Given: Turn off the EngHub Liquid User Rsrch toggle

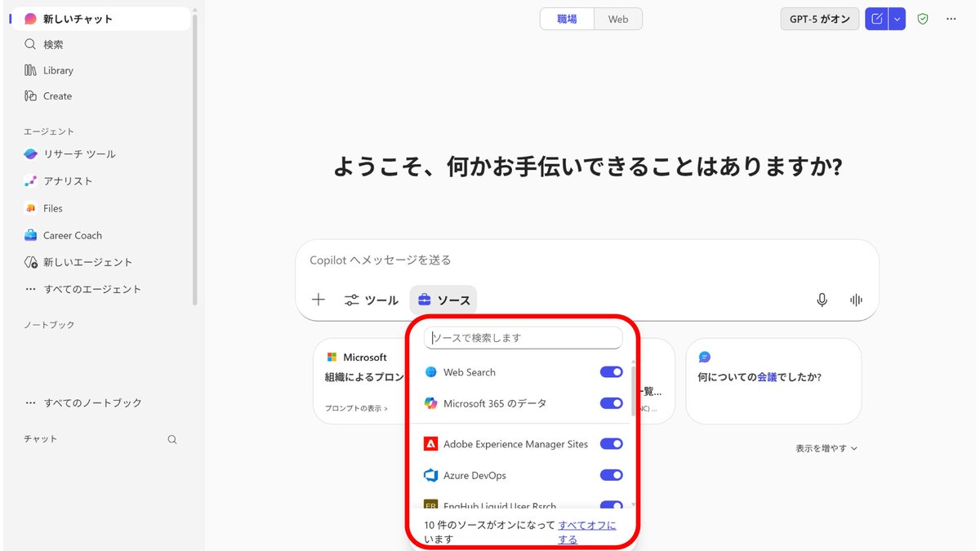Looking at the screenshot, I should tap(612, 506).
